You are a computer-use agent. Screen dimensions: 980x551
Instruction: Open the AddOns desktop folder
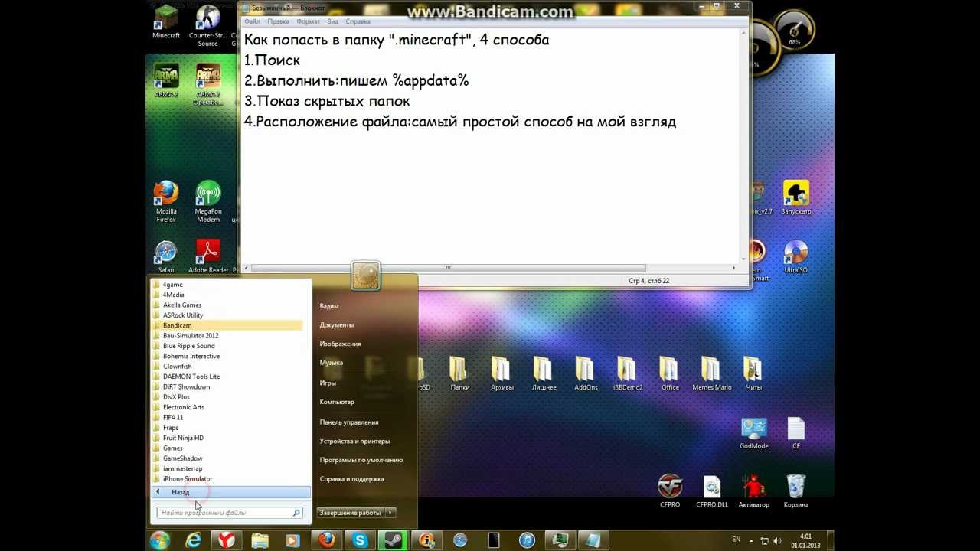[x=586, y=373]
